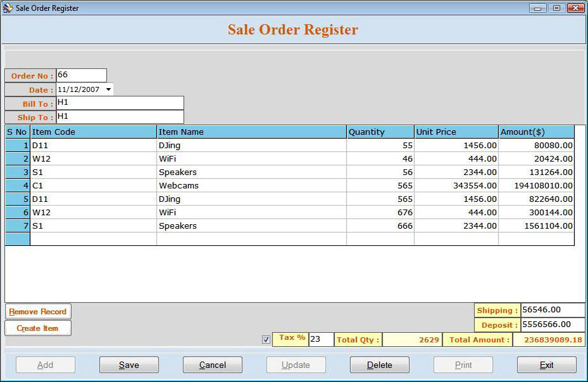
Task: Toggle the Tax % checkbox
Action: pos(266,340)
